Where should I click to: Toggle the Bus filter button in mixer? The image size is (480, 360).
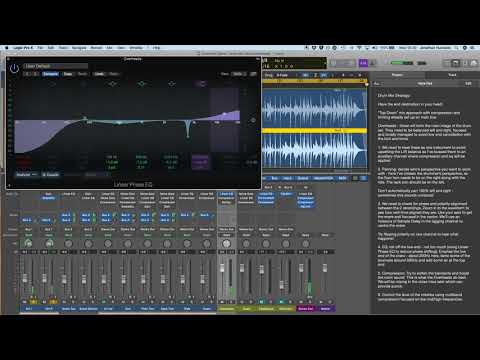click(x=274, y=178)
